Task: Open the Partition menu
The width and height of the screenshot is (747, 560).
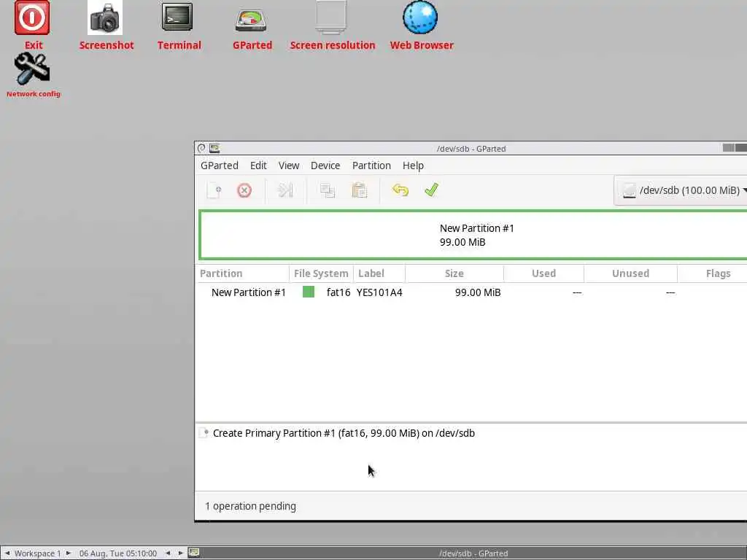Action: [371, 166]
